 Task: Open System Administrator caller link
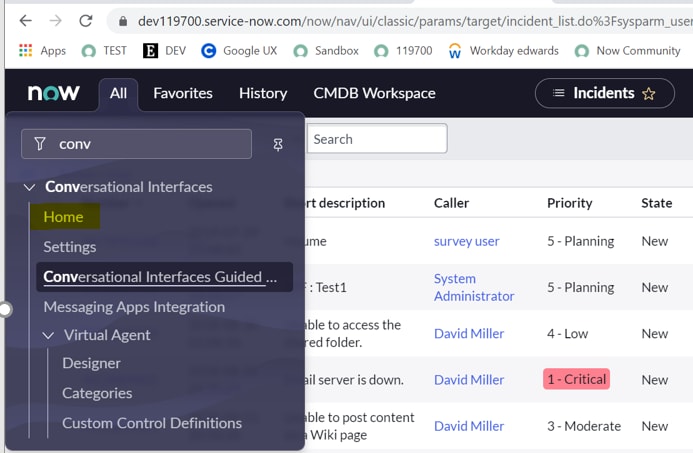coord(474,287)
